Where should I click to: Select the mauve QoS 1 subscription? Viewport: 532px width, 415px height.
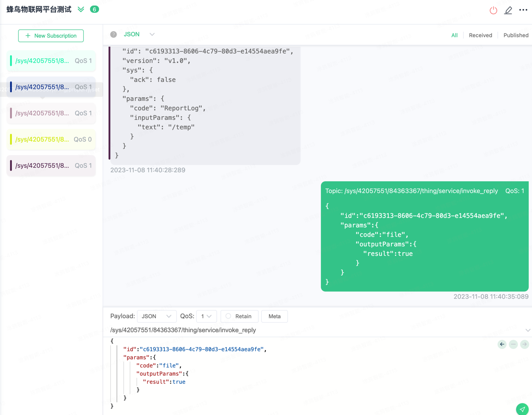click(51, 113)
